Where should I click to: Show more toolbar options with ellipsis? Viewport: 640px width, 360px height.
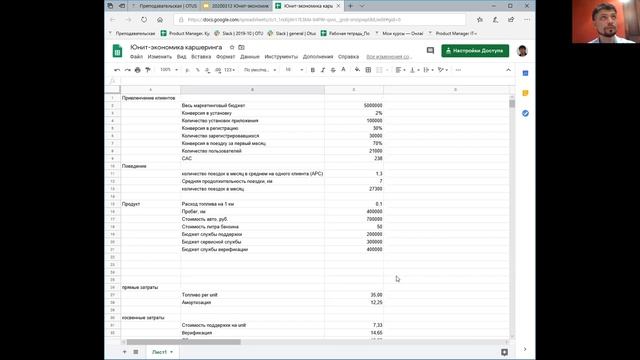[x=458, y=70]
